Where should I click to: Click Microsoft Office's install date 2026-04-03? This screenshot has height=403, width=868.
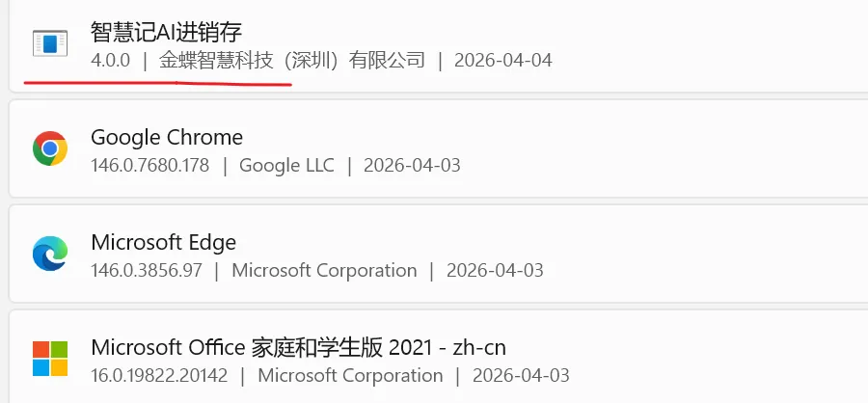click(x=521, y=375)
